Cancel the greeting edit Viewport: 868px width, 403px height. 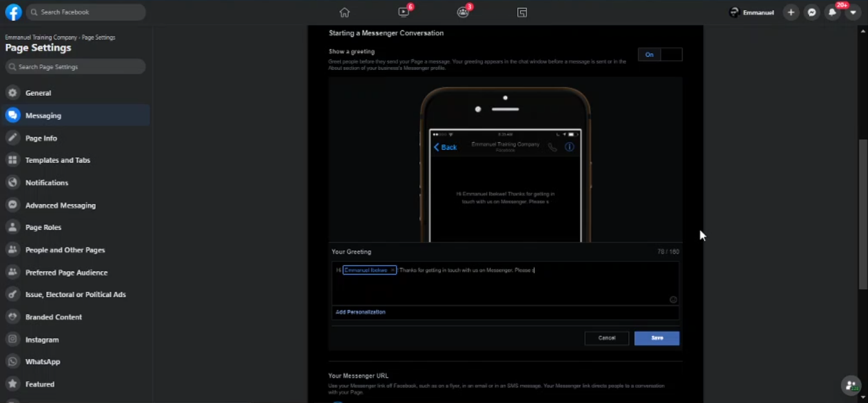point(606,338)
